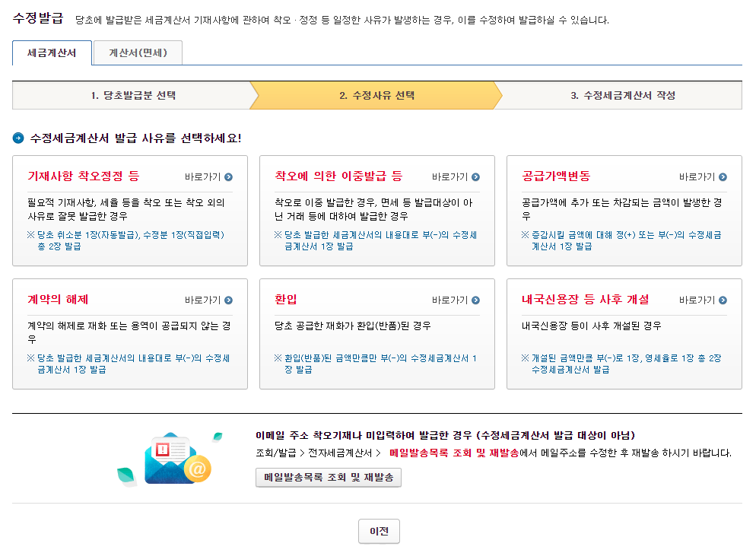Click heading 이메일 주소 착오기재나 미입력하여 발급한 경우
Screen dimensions: 756x553
tap(446, 435)
